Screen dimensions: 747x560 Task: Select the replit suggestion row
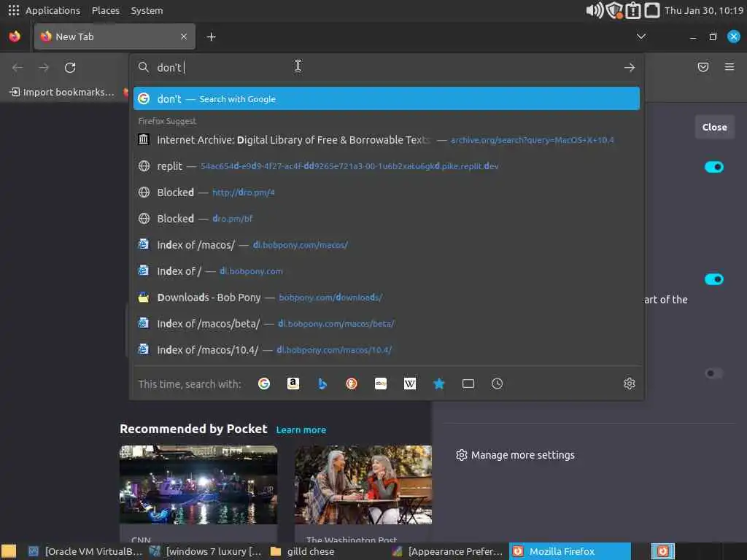(x=387, y=166)
